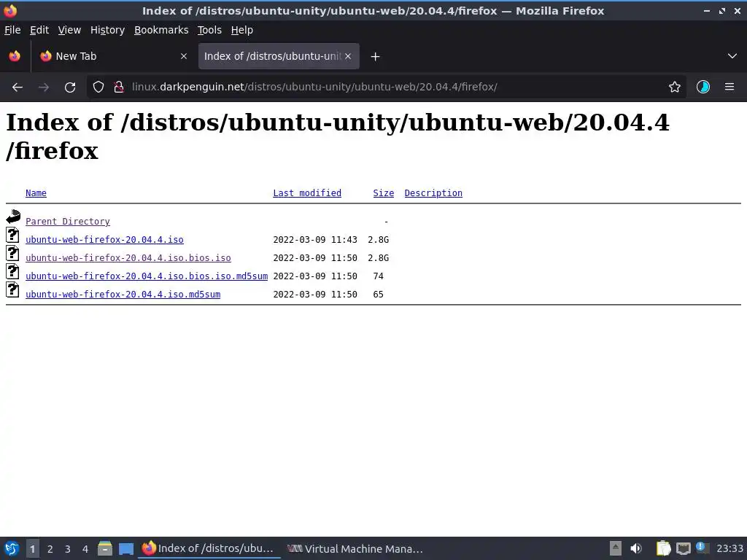This screenshot has height=560, width=747.
Task: Click file icon beside iso.md5sum entry
Action: click(x=13, y=289)
